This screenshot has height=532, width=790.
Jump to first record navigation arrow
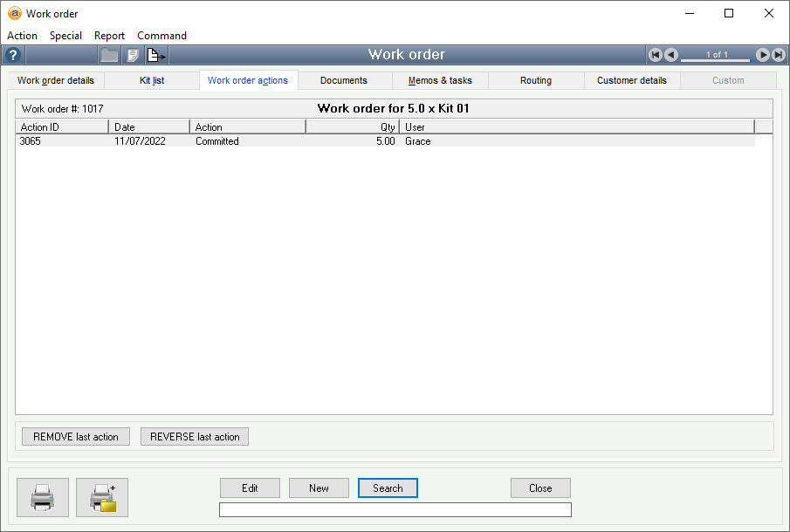[x=655, y=55]
